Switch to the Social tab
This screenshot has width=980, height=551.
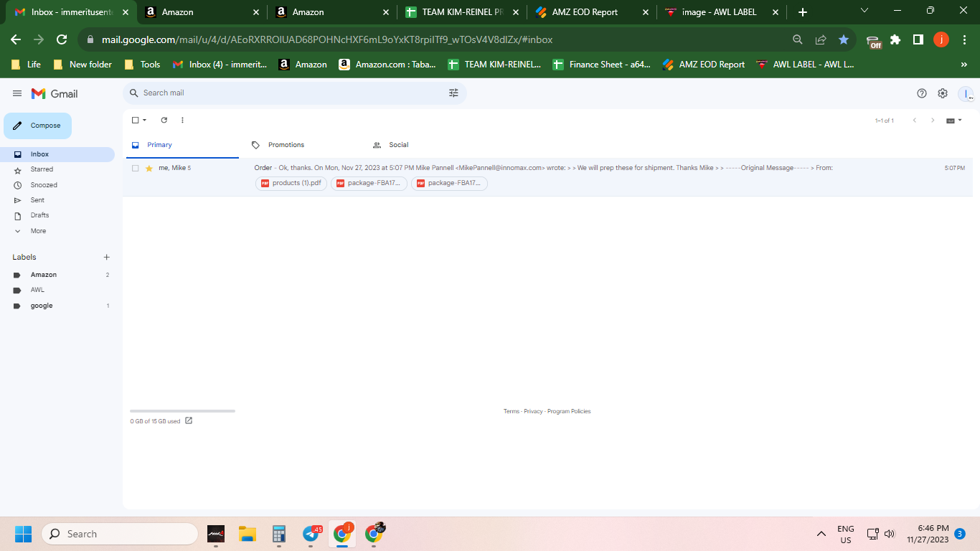pos(391,145)
